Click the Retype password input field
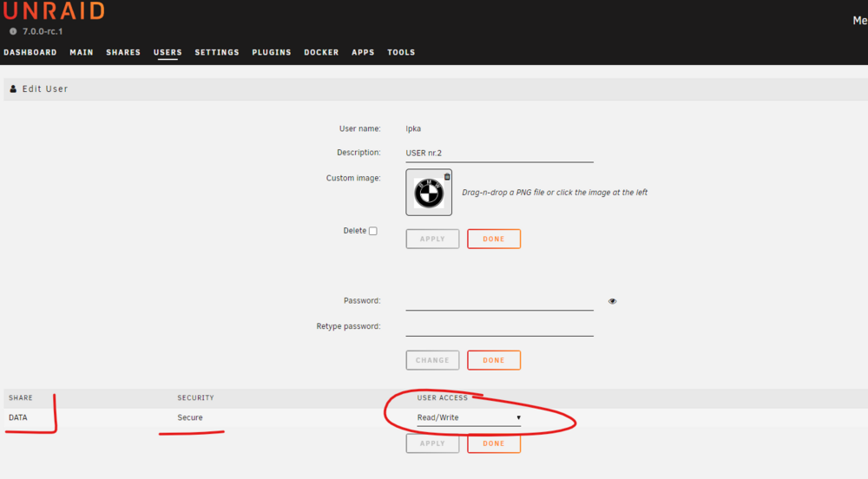This screenshot has width=868, height=479. point(499,327)
